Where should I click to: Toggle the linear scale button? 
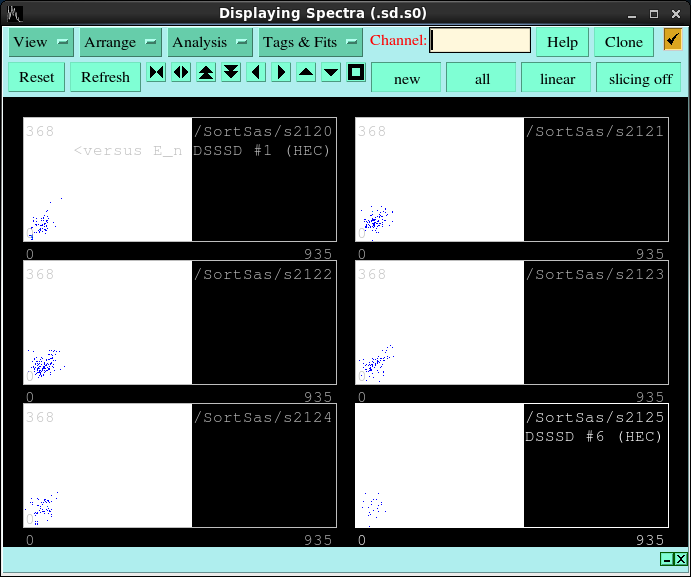tap(557, 78)
